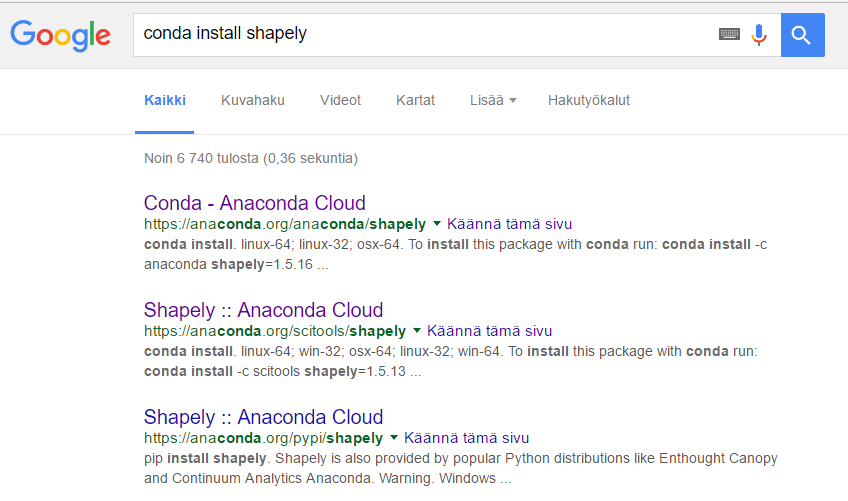Viewport: 848px width, 501px height.
Task: Open the on-screen keyboard icon
Action: [729, 34]
